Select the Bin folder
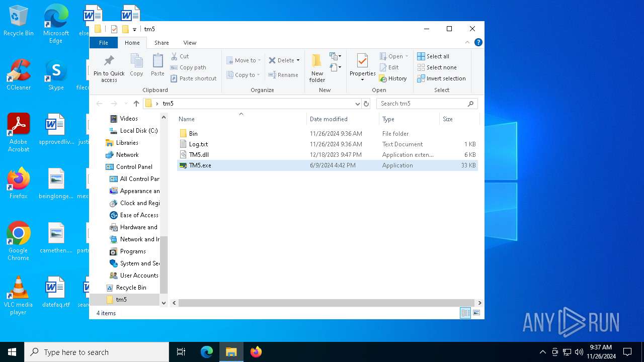Viewport: 644px width, 362px height. point(327,134)
